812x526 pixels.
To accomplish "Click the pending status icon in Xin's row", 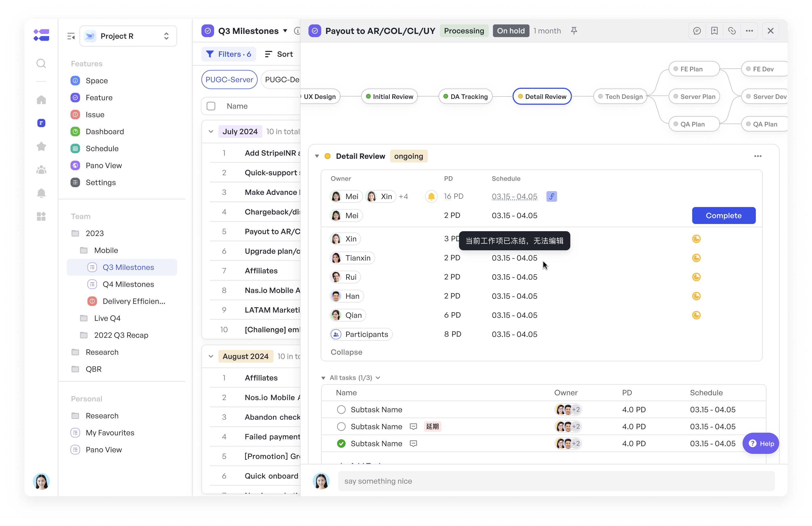I will (x=696, y=239).
